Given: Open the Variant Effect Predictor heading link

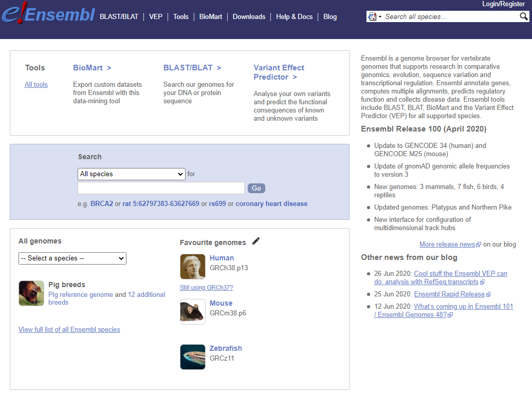Looking at the screenshot, I should pos(279,72).
